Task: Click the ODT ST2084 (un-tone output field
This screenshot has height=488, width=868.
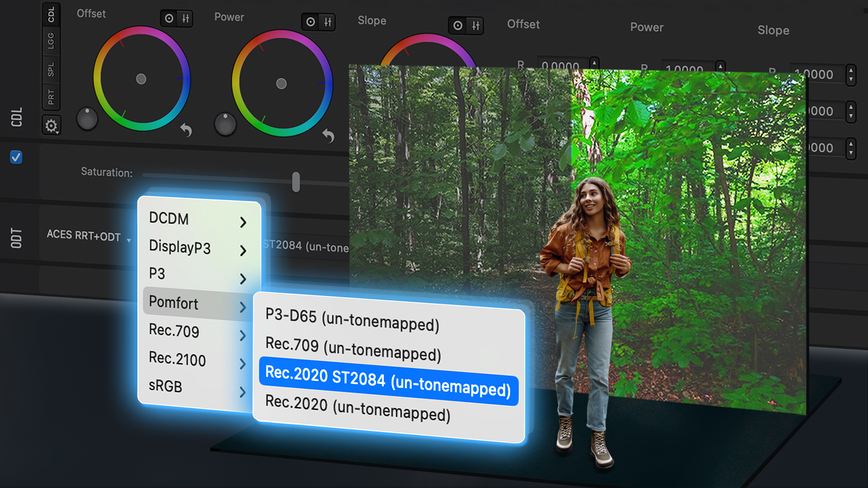Action: click(x=306, y=246)
